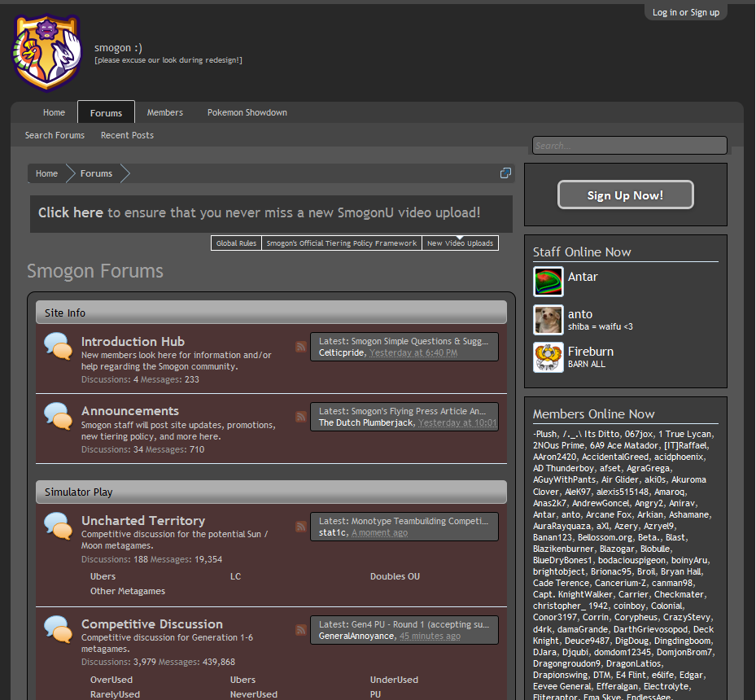Click 'A moment ago' timestamp for stat1c
The width and height of the screenshot is (756, 700).
tap(379, 532)
